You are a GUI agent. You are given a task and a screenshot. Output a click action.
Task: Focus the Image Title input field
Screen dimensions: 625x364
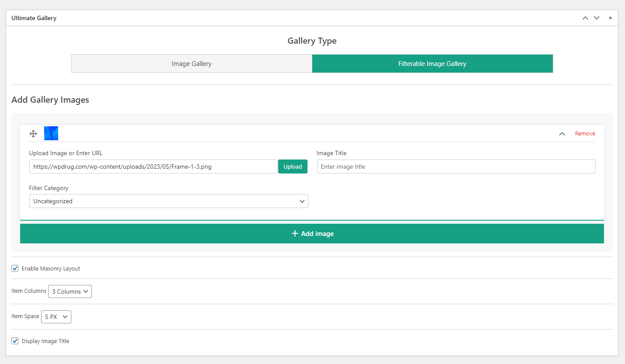click(456, 166)
